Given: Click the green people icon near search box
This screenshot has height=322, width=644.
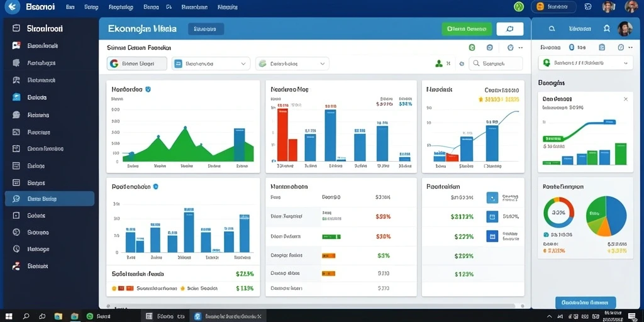Looking at the screenshot, I should tap(438, 64).
